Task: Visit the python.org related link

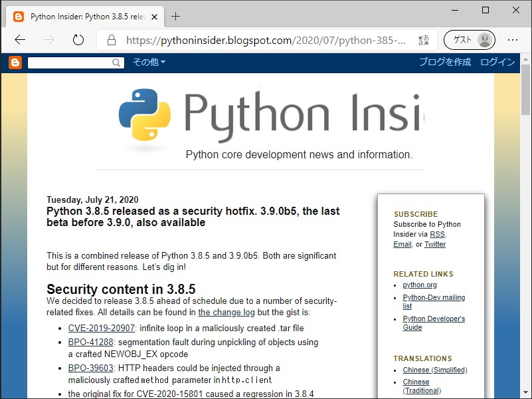Action: pos(419,285)
